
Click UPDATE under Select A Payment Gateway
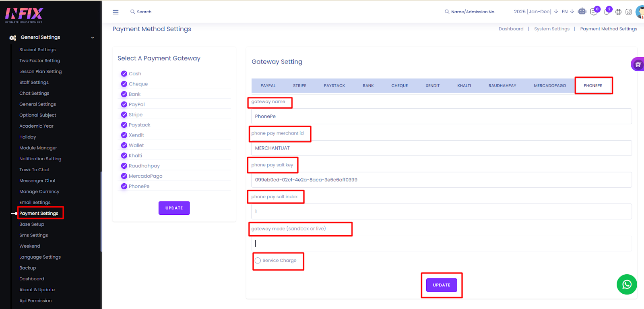(x=174, y=208)
